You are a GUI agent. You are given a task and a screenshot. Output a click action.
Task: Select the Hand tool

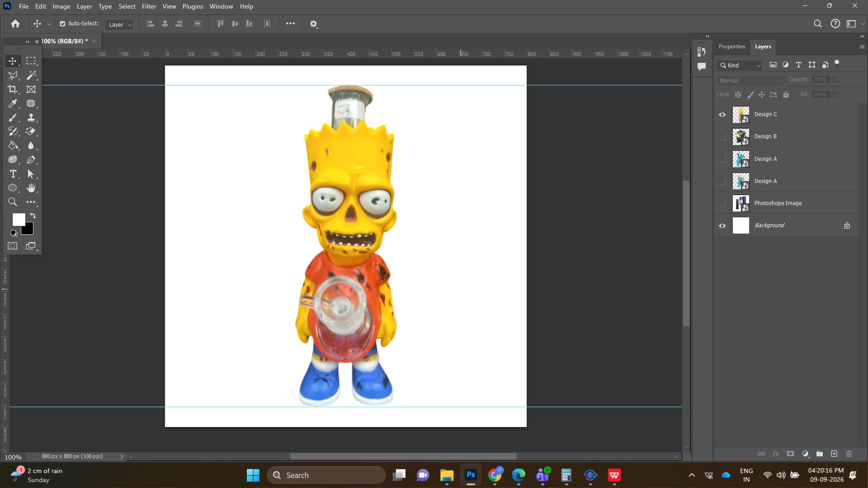[x=31, y=188]
